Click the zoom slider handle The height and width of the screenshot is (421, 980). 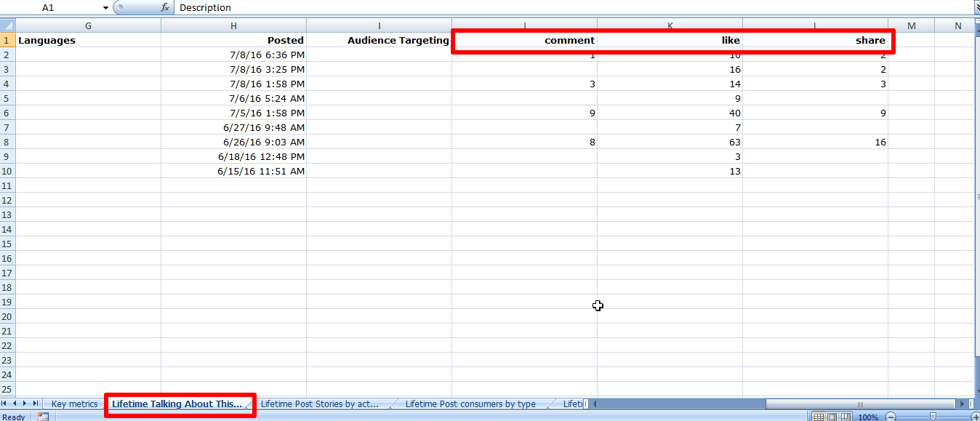933,417
